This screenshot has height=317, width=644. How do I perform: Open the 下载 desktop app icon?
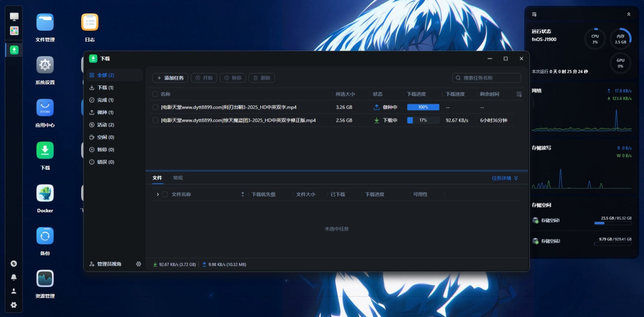pos(45,150)
